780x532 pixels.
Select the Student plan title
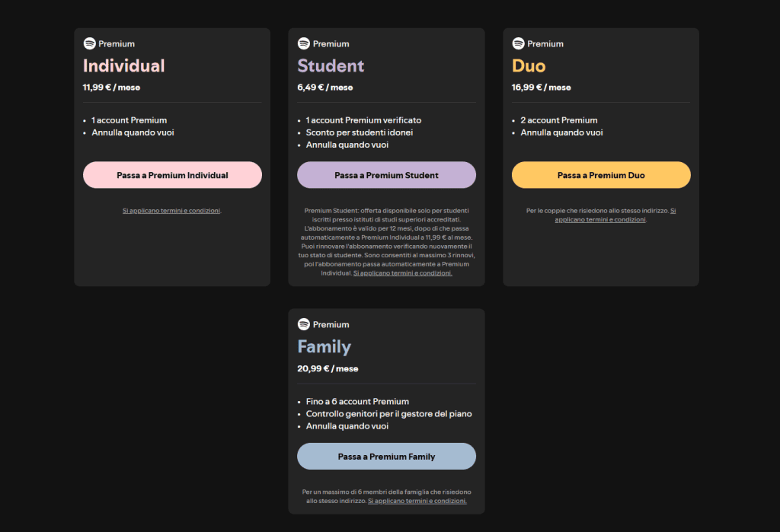331,66
